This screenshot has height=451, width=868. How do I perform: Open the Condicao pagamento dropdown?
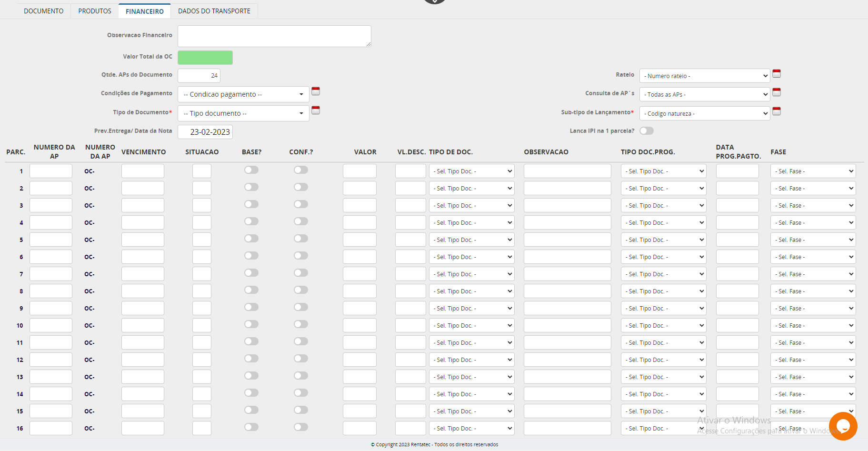[243, 94]
